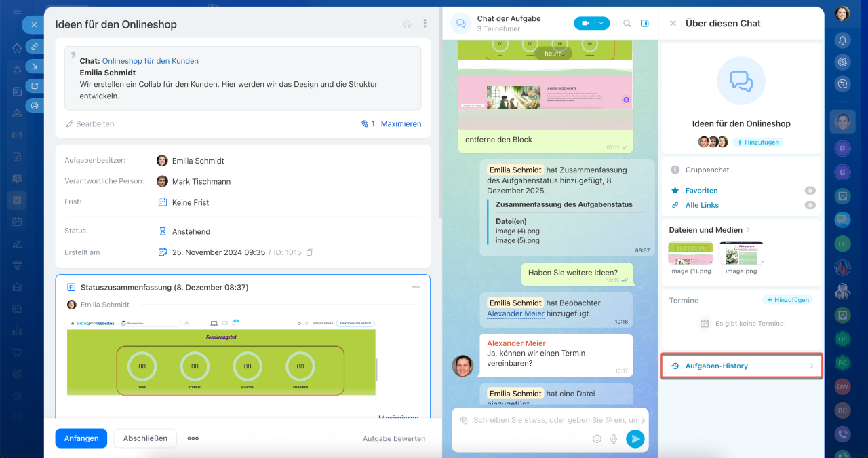Open image (1).png thumbnail
The width and height of the screenshot is (868, 458).
[690, 253]
